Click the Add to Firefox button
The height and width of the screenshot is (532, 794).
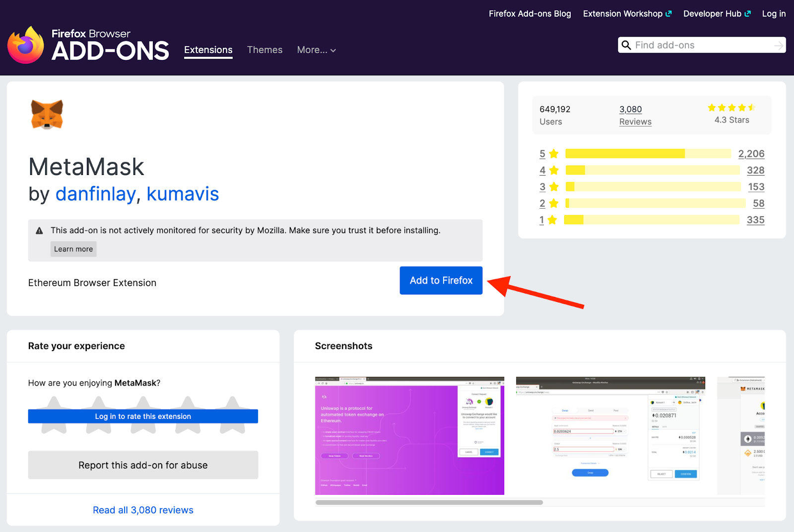pyautogui.click(x=441, y=281)
